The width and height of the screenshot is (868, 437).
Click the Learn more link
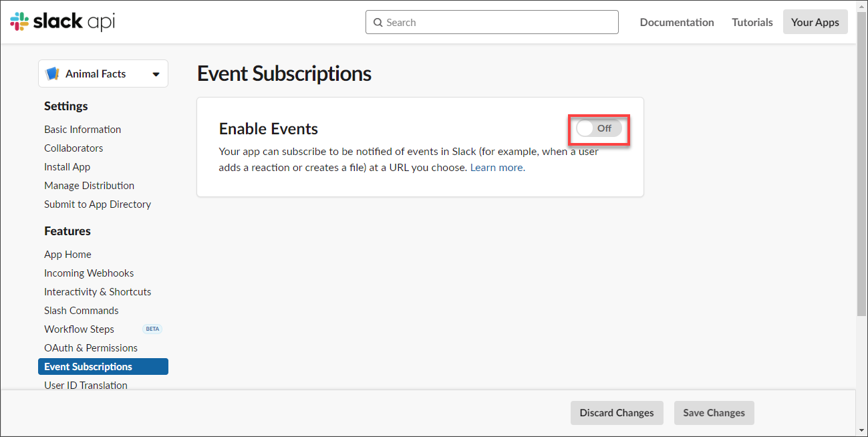(497, 168)
